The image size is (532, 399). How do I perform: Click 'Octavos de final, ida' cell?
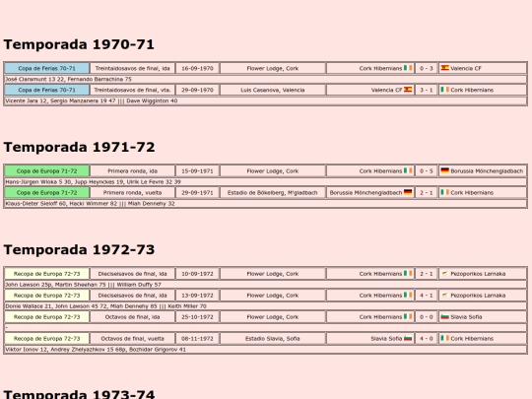coord(132,317)
